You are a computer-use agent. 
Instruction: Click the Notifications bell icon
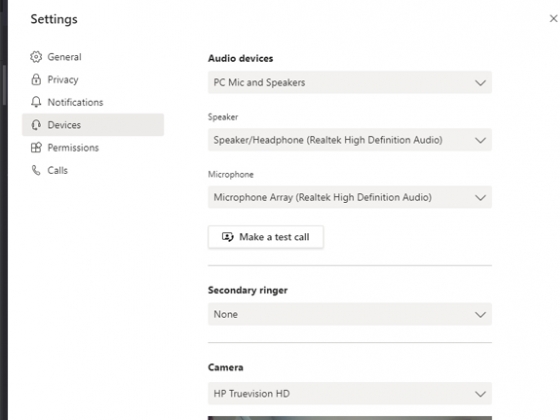click(x=36, y=102)
